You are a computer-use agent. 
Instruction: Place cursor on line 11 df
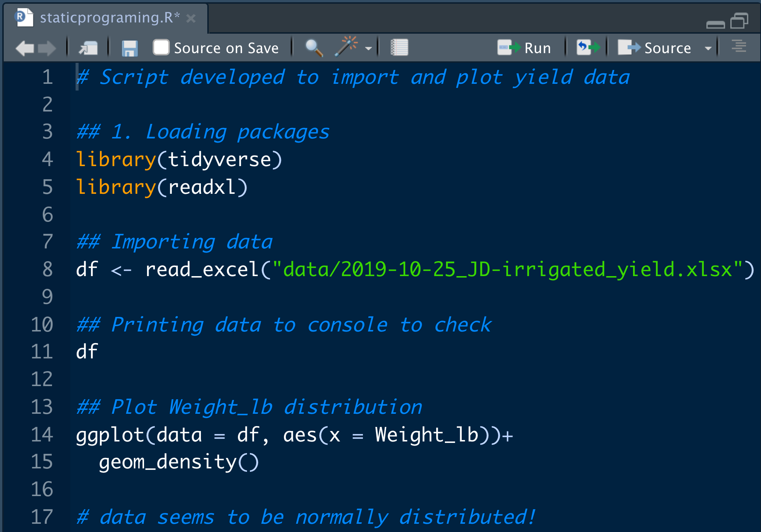87,352
